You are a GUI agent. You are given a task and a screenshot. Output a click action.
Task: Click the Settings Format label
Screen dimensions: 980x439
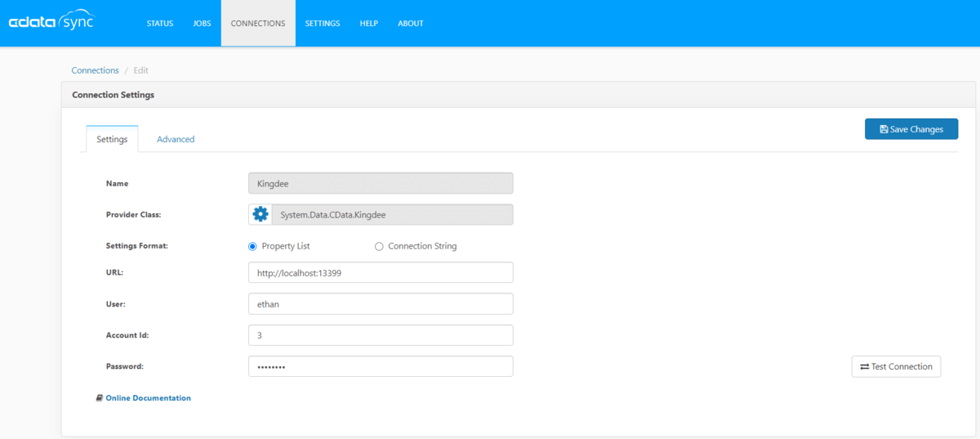137,246
